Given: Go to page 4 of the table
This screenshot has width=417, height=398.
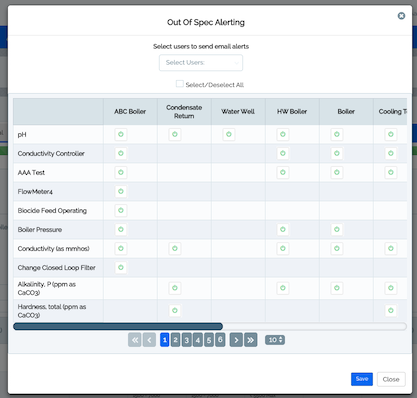Looking at the screenshot, I should pyautogui.click(x=198, y=340).
